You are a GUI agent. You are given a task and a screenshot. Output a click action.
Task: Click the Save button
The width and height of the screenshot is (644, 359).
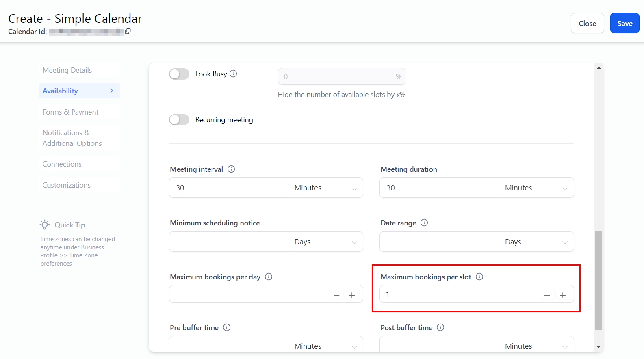click(x=624, y=24)
